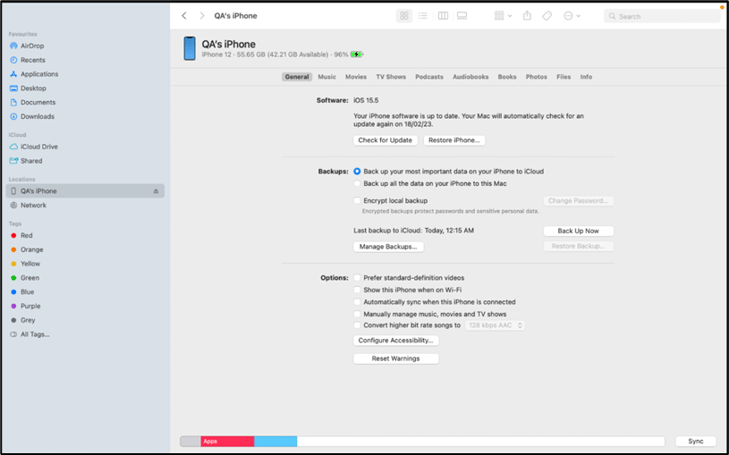Open the Photos tab
The image size is (729, 455).
[x=536, y=77]
